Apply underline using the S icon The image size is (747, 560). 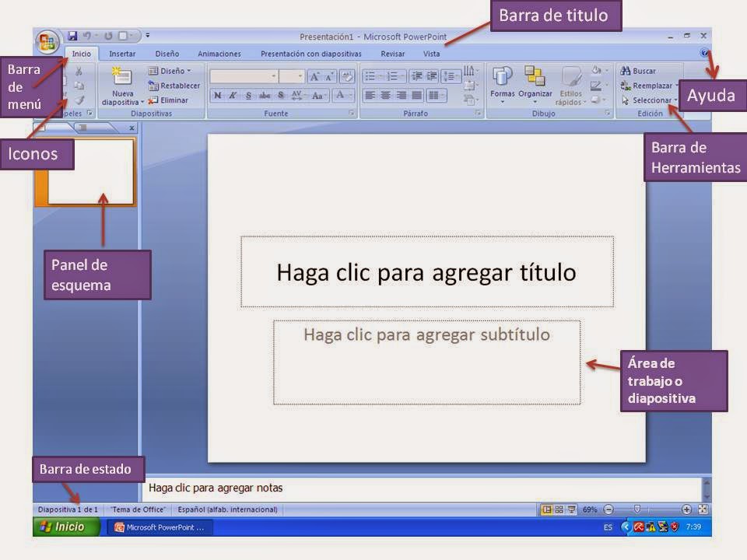[x=248, y=96]
